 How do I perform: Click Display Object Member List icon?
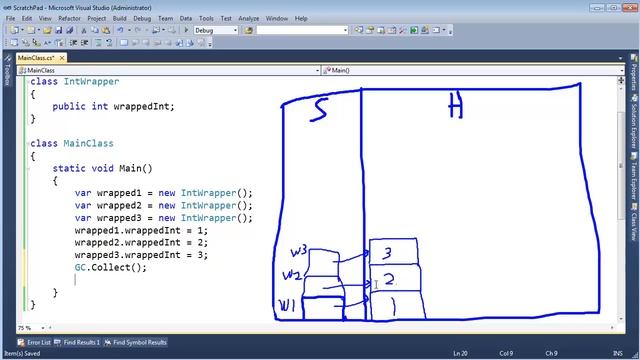(14, 42)
